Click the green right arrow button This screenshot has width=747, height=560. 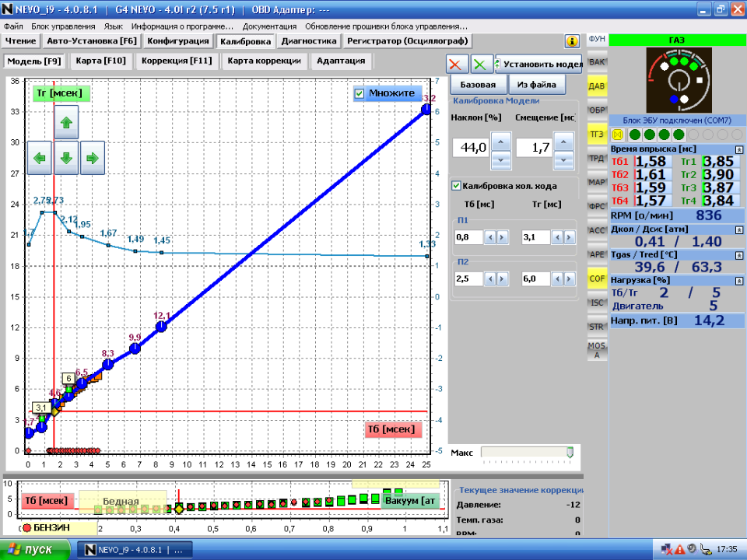click(x=93, y=158)
